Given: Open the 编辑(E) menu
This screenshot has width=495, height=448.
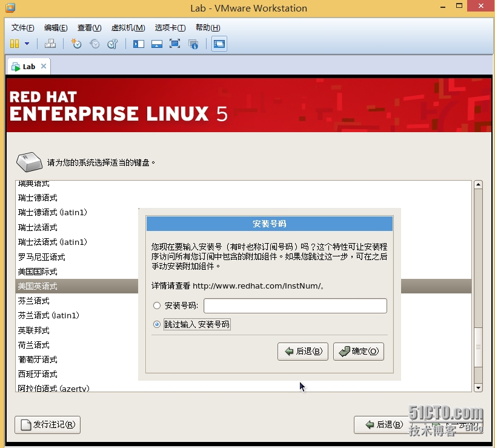Looking at the screenshot, I should (x=56, y=28).
